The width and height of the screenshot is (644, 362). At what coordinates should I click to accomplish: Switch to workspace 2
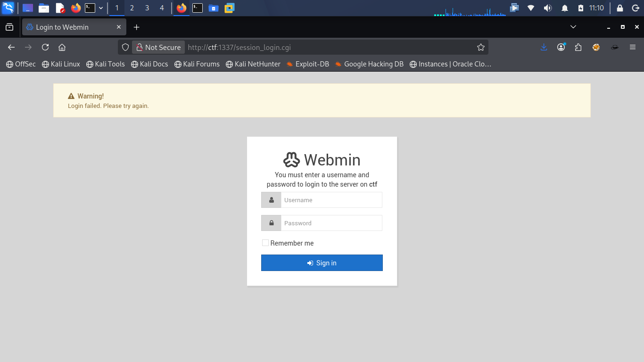[x=132, y=8]
